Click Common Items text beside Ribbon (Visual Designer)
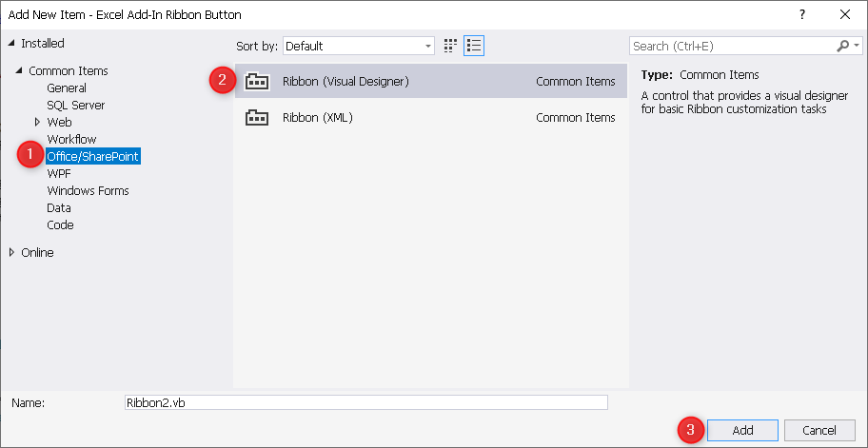The image size is (868, 448). [576, 81]
